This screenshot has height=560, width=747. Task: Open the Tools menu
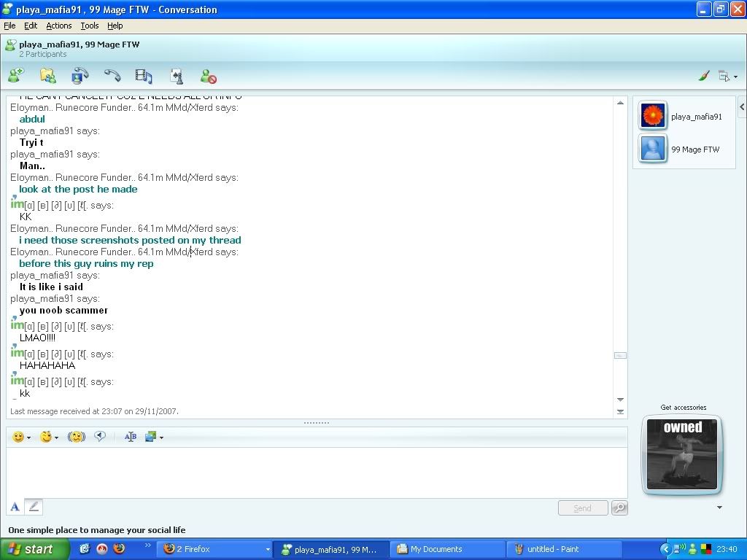[89, 26]
